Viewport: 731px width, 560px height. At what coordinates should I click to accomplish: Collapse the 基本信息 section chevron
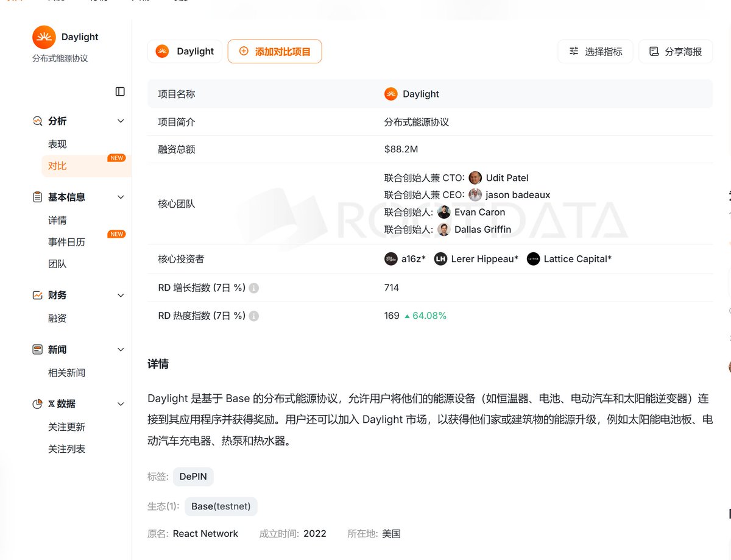pyautogui.click(x=121, y=197)
